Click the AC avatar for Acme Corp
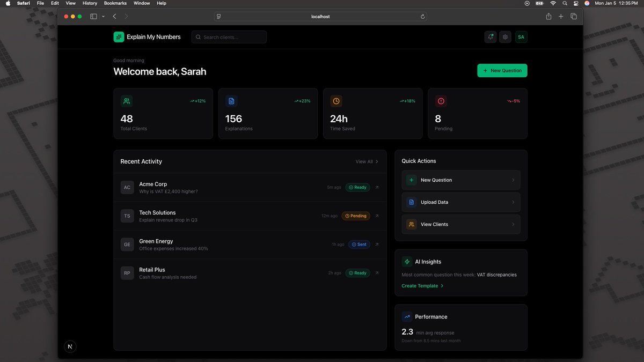 pos(127,187)
